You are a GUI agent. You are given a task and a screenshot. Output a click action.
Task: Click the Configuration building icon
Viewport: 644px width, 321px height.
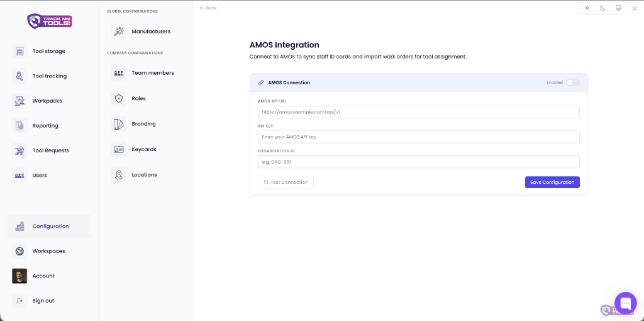click(19, 226)
